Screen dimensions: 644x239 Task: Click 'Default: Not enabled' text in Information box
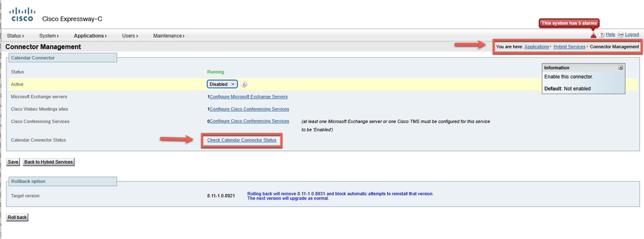(x=568, y=88)
